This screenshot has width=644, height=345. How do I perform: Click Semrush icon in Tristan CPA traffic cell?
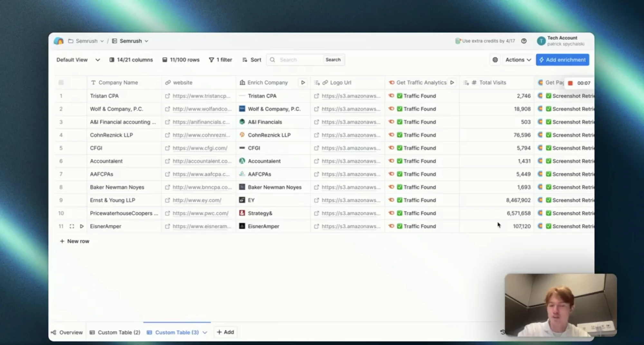click(391, 95)
